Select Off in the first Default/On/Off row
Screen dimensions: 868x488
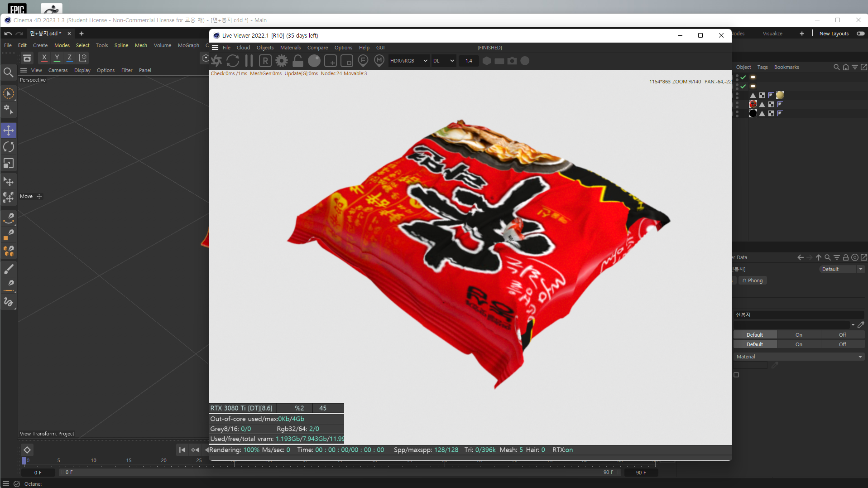tap(842, 335)
